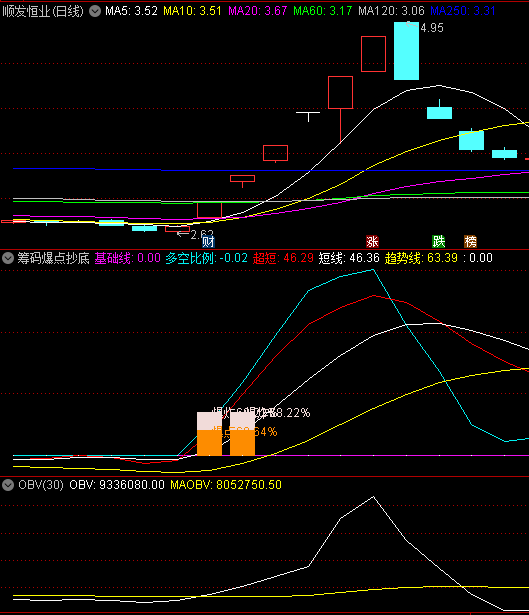Click the MA20: 3.67 label

coord(258,11)
